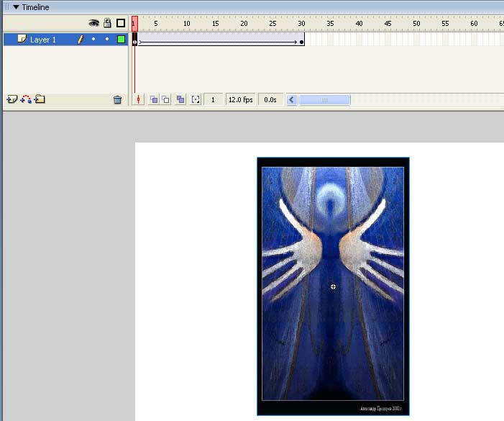Click the 12.0 fps frame rate field
This screenshot has height=421, width=504.
[240, 100]
